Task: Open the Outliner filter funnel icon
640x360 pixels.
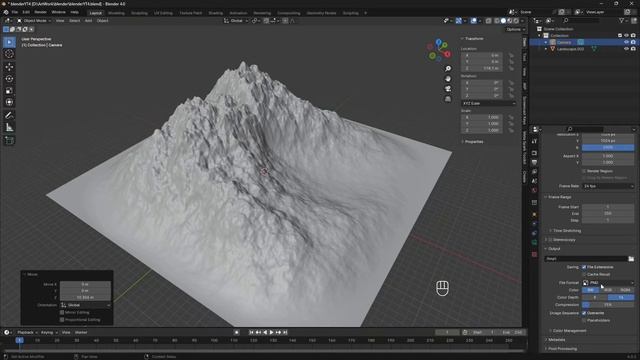Action: tap(621, 20)
